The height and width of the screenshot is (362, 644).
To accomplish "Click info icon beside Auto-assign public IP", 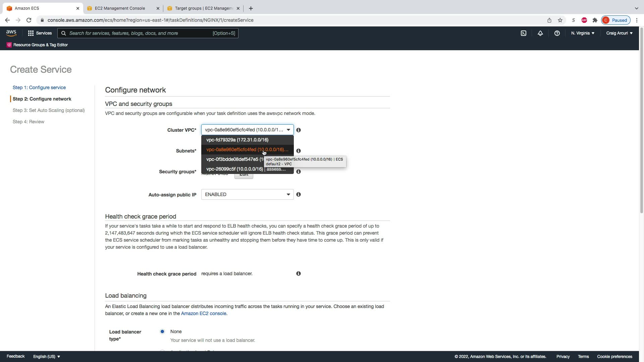I will pyautogui.click(x=298, y=194).
